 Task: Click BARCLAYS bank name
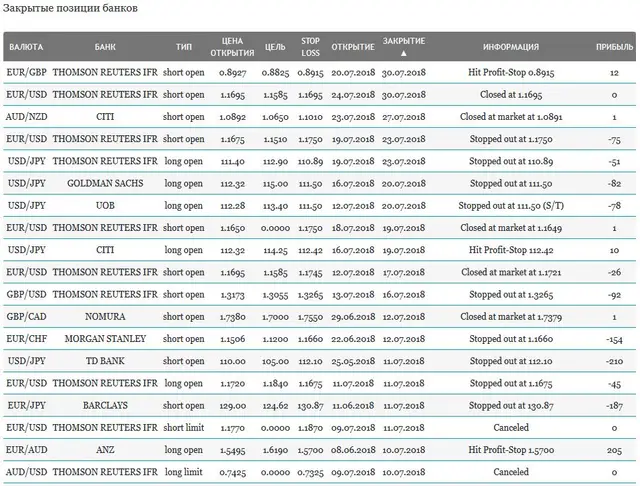105,405
